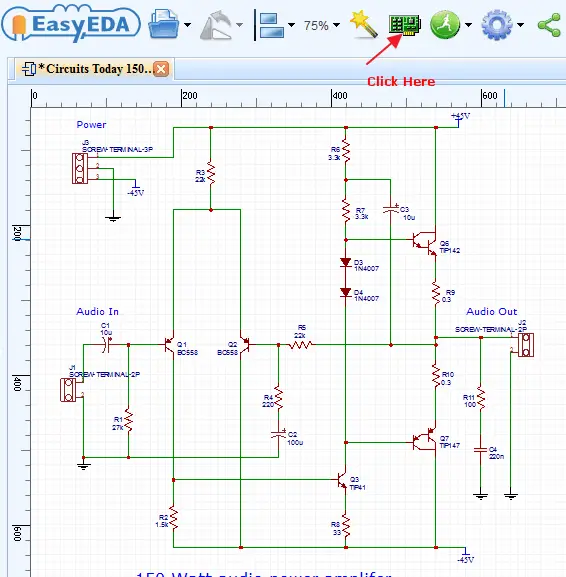
Task: Select resistor R9 0.3
Action: click(x=436, y=293)
